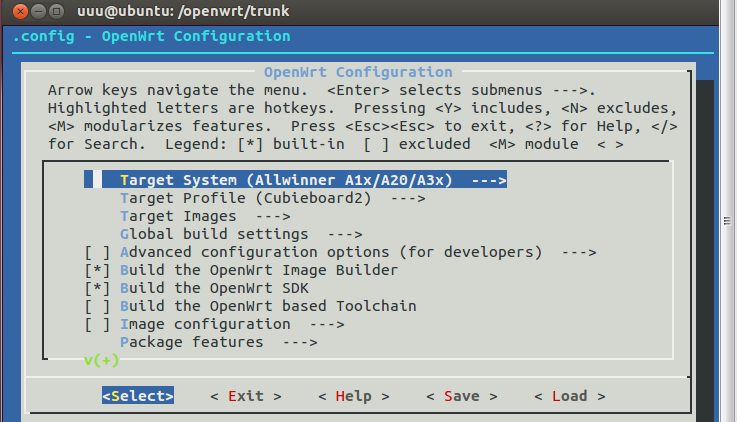The width and height of the screenshot is (737, 422).
Task: Click the Select button
Action: point(138,396)
